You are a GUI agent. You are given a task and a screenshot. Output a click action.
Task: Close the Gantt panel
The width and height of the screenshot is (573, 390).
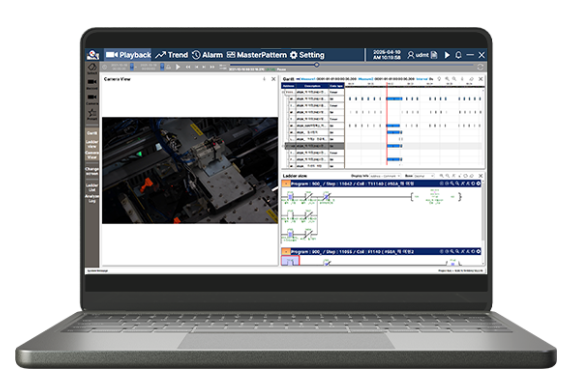pos(481,79)
